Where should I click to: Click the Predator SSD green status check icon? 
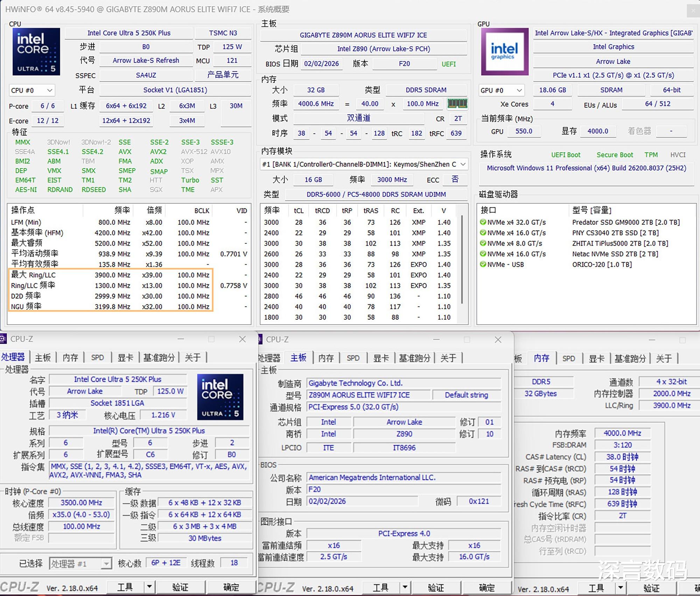pyautogui.click(x=483, y=222)
